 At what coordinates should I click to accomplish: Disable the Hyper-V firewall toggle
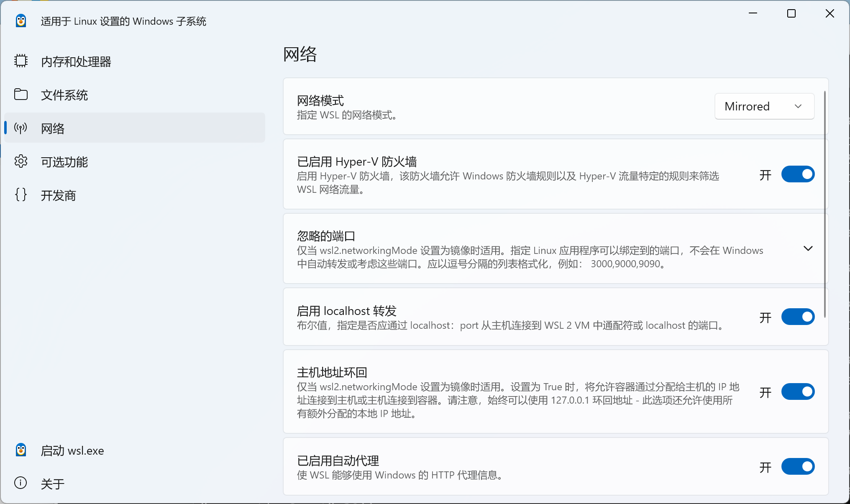point(797,174)
